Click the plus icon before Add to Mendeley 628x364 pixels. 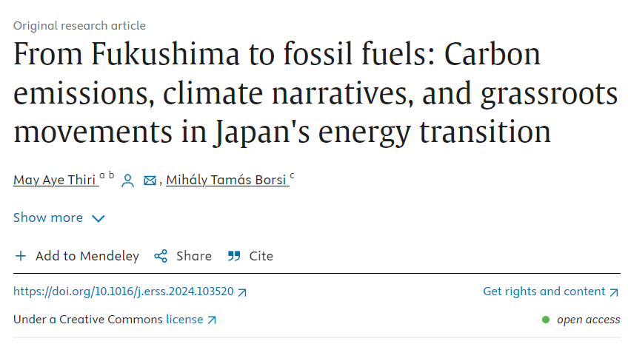click(21, 256)
